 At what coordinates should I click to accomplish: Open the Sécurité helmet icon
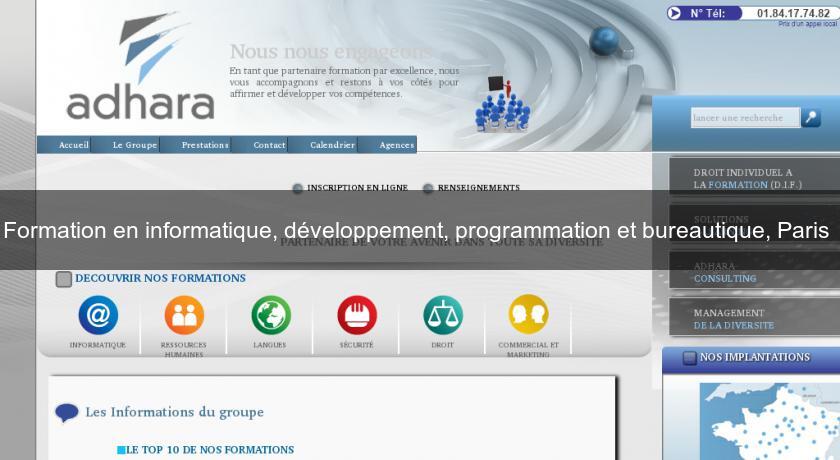coord(357,315)
